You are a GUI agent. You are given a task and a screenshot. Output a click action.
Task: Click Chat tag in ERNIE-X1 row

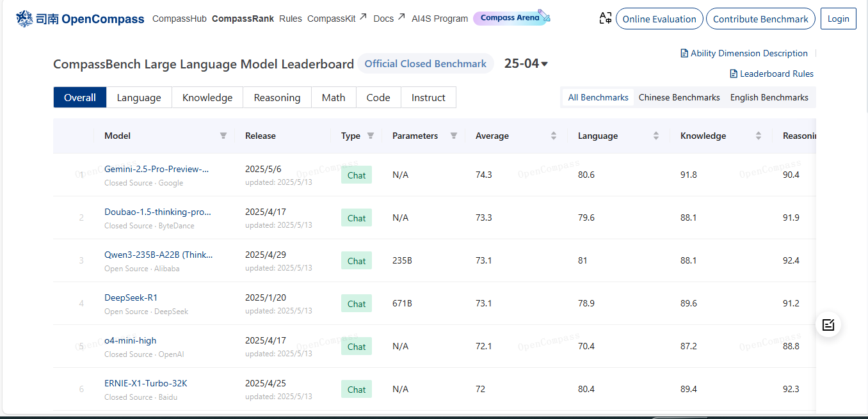357,390
